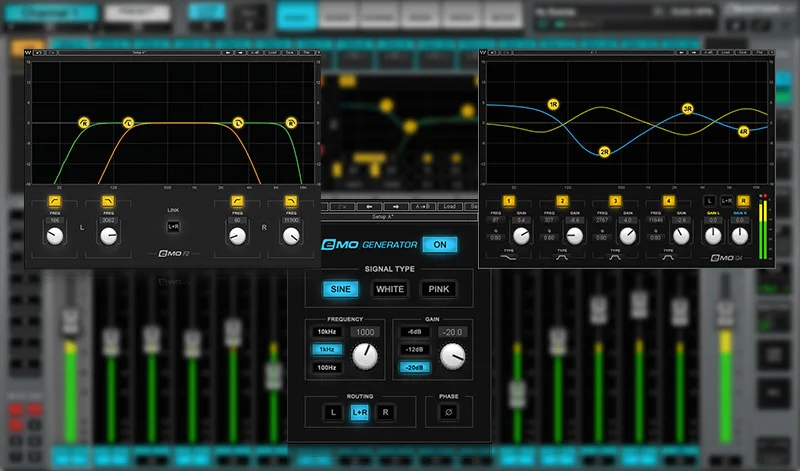Click right low-pass FREQ knob in F2
800x471 pixels.
point(291,236)
